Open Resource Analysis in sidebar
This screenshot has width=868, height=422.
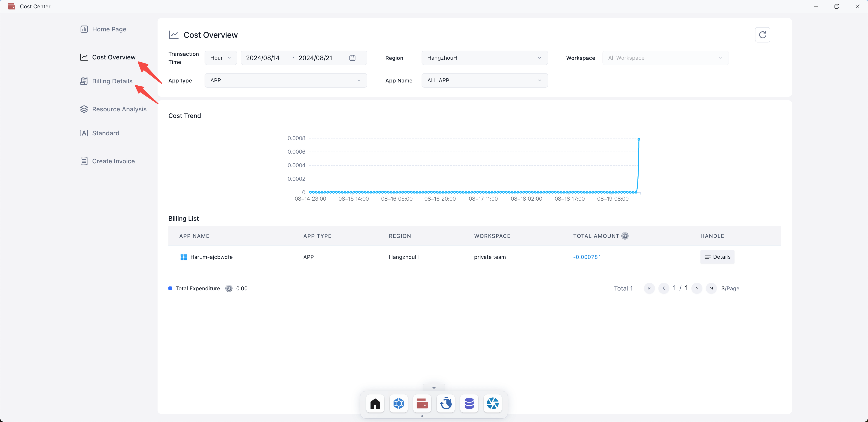(x=119, y=109)
